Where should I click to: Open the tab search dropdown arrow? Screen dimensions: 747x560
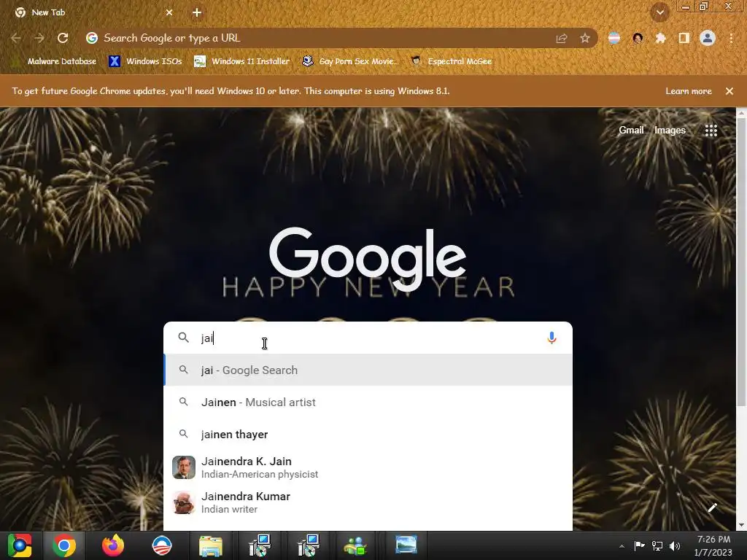660,12
